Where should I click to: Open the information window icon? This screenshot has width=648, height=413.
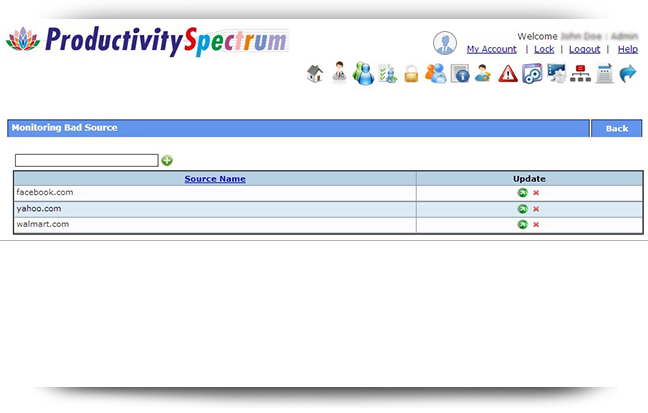tap(460, 74)
